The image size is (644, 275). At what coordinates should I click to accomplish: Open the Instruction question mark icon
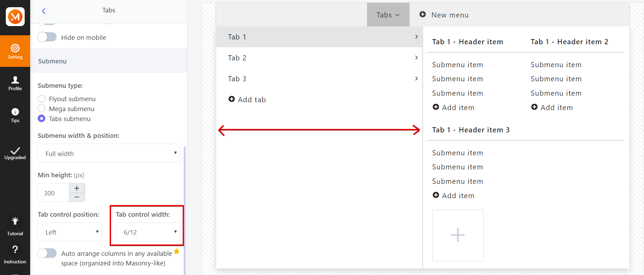coord(15,254)
